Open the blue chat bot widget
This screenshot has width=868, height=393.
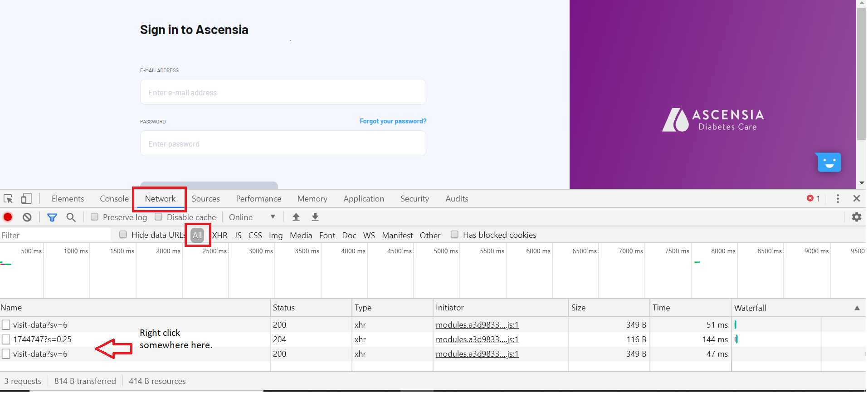829,162
